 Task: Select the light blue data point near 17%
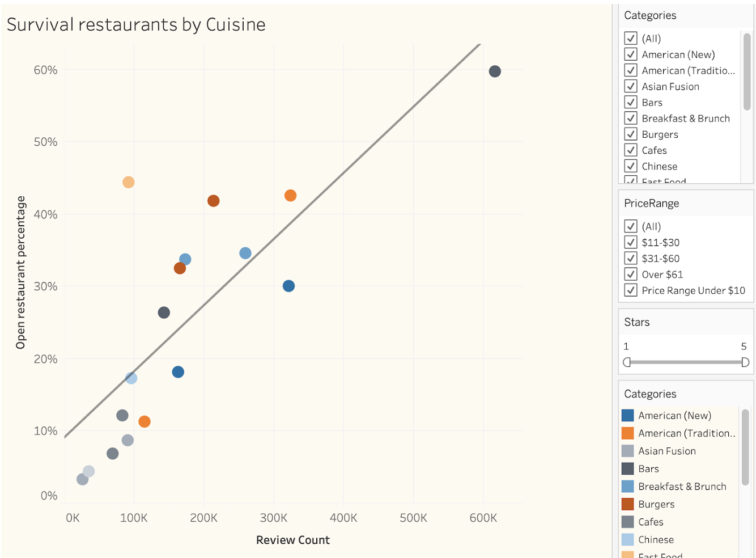pyautogui.click(x=131, y=378)
